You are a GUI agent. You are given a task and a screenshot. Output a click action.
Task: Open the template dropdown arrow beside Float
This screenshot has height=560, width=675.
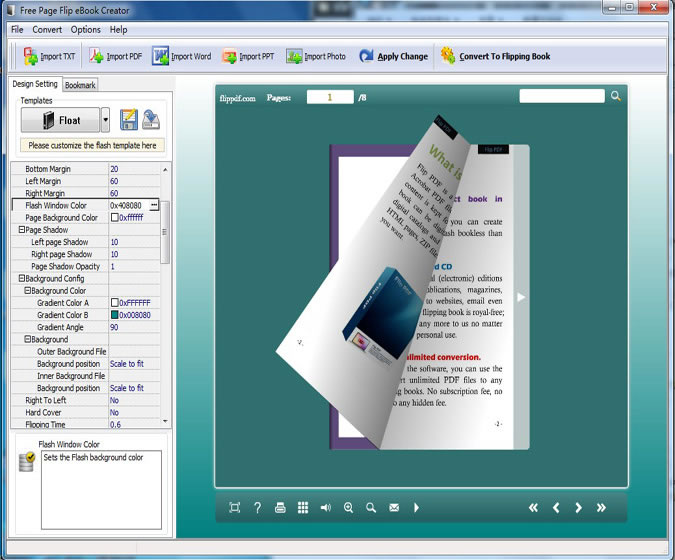(105, 121)
